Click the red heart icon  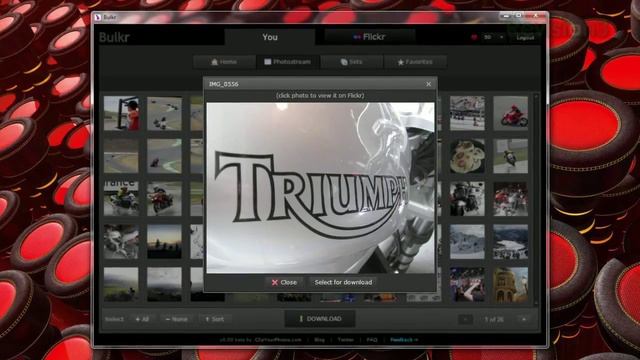tap(474, 37)
